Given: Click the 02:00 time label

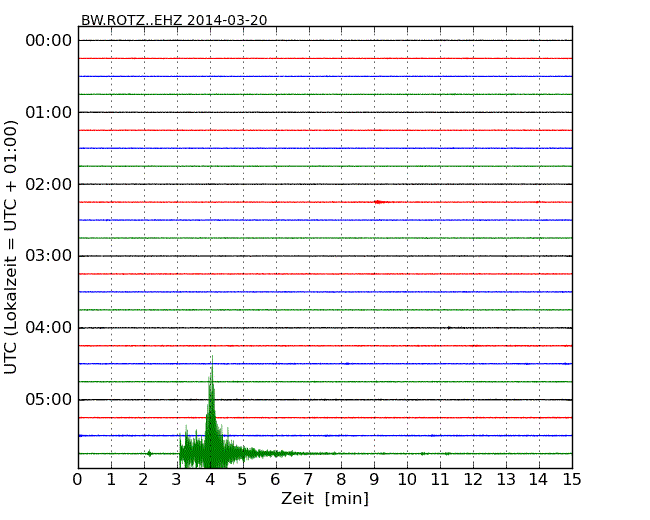Looking at the screenshot, I should point(49,184).
